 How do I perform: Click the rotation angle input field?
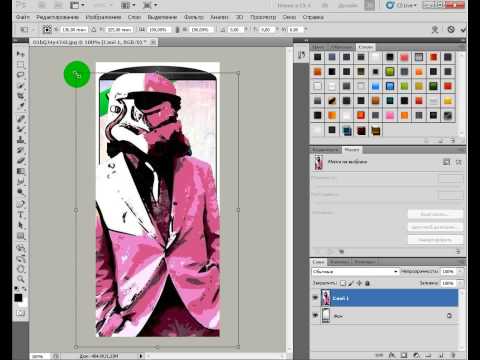coord(235,30)
